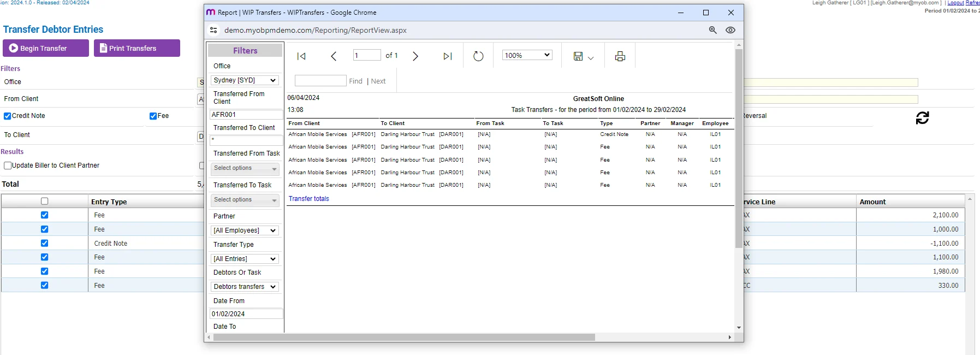Click the sync arrows refresh icon
The width and height of the screenshot is (980, 355).
(x=922, y=118)
